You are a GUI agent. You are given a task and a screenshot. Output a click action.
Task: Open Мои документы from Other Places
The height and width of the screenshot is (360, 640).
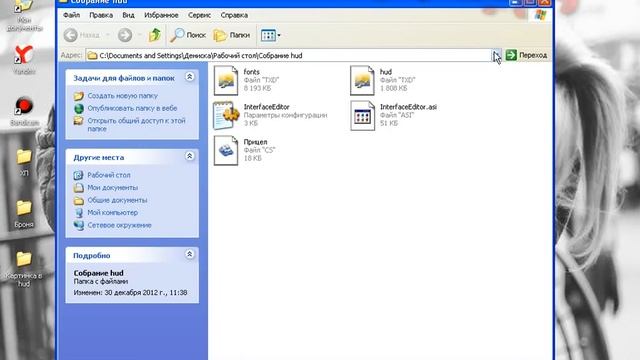(112, 188)
